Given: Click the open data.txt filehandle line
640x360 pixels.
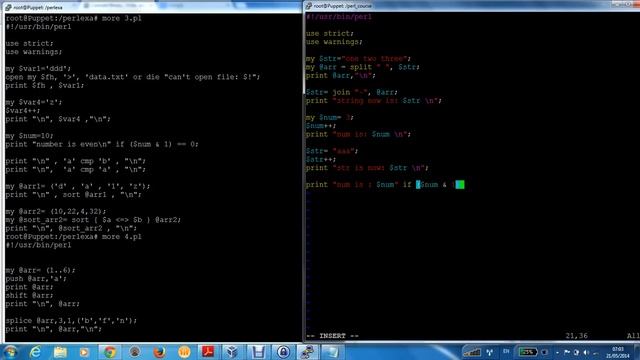Looking at the screenshot, I should click(x=133, y=77).
